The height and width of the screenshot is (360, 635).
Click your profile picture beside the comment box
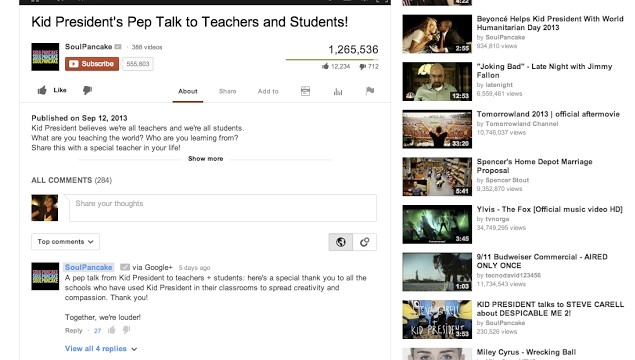[x=45, y=208]
